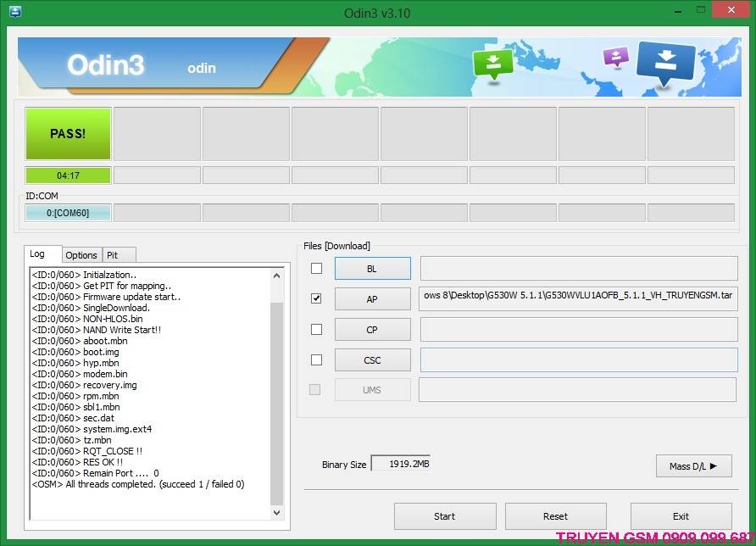Click the BL file button
Screen dimensions: 756x546
[373, 269]
